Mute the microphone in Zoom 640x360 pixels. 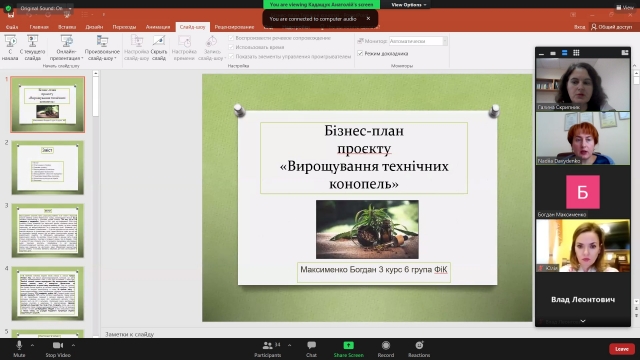[19, 349]
